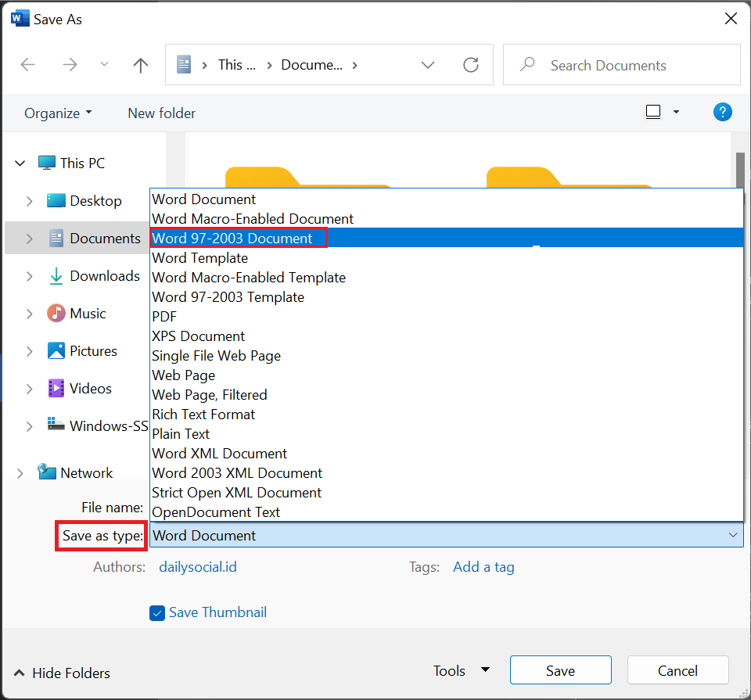Click the Save as type combo box

(447, 535)
